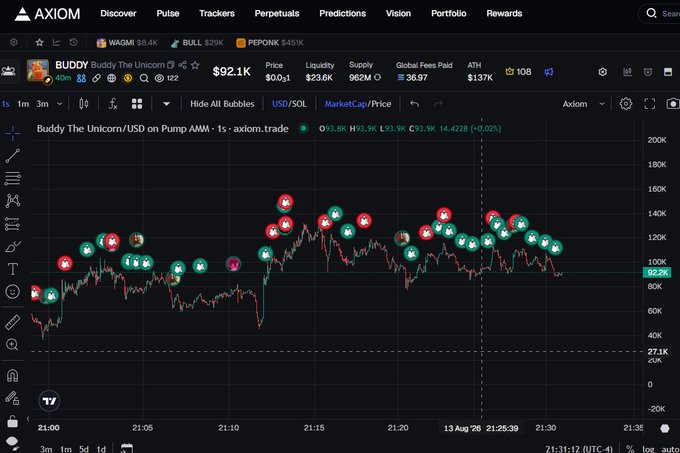Open history clock icon in ticker bar
Screen dimensions: 680x453
[x=73, y=42]
